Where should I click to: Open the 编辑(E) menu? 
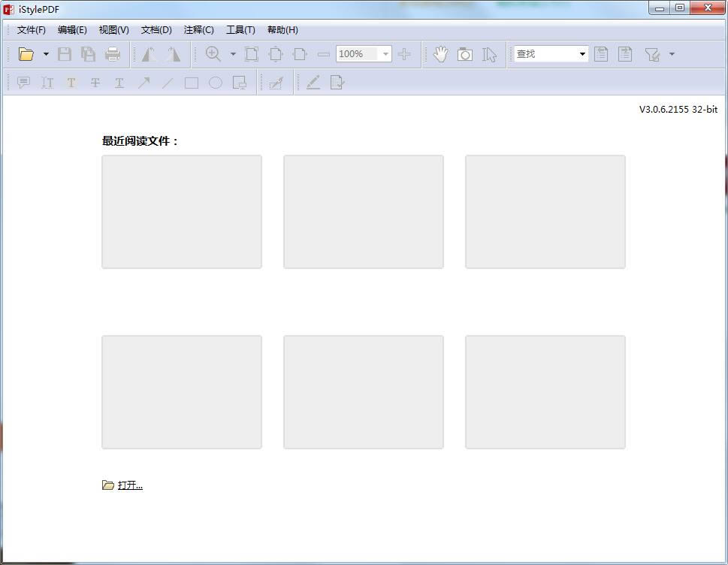point(72,30)
